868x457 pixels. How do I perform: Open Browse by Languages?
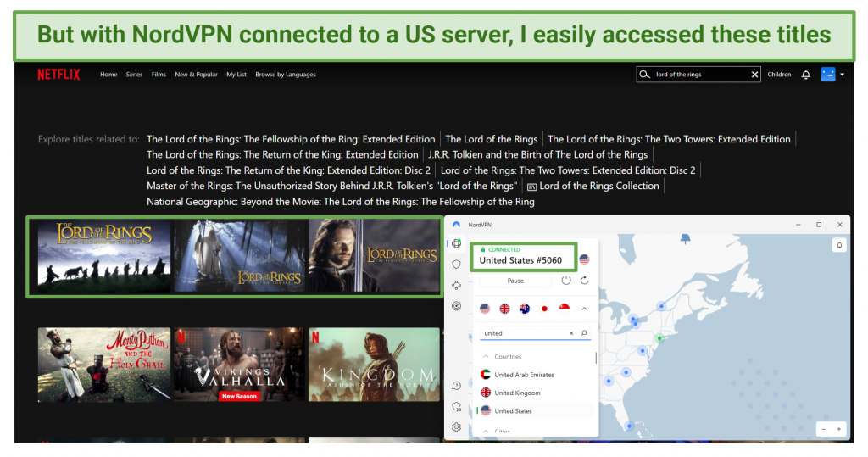coord(286,75)
